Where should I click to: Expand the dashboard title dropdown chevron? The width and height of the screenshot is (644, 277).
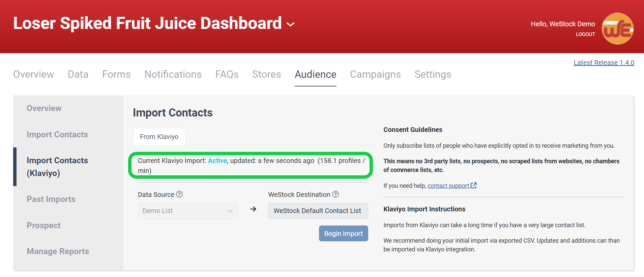[290, 24]
